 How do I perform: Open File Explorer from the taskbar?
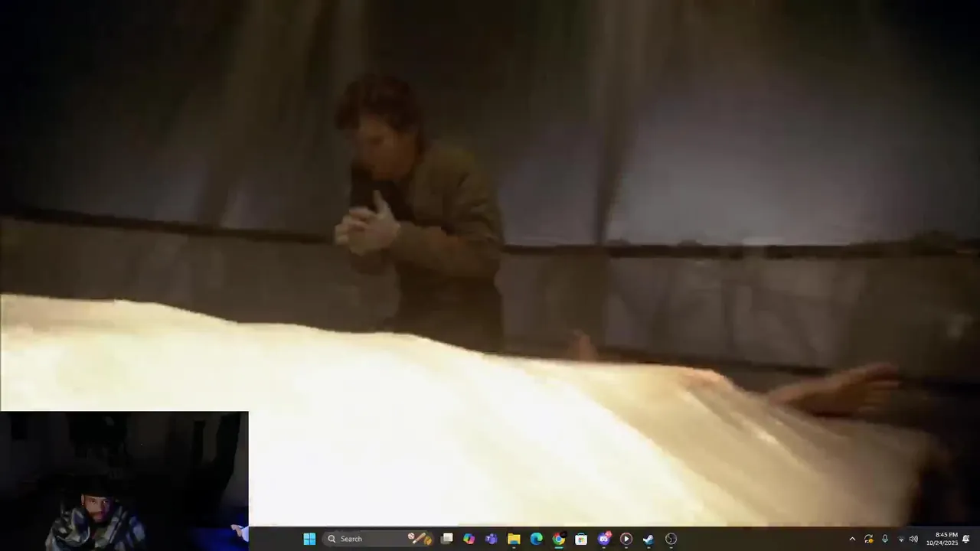pyautogui.click(x=514, y=539)
